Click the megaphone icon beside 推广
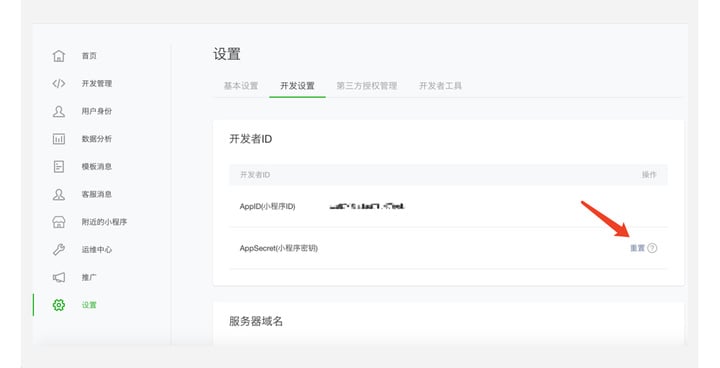The height and width of the screenshot is (368, 720). (59, 277)
